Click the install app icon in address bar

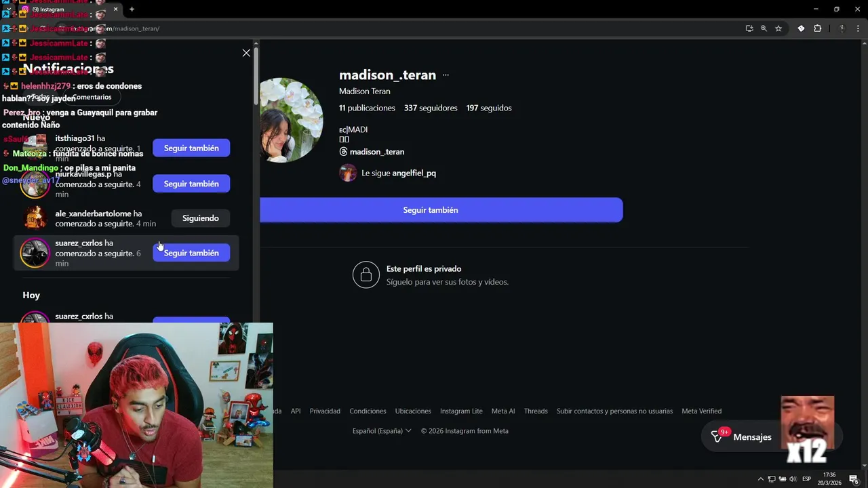[749, 28]
